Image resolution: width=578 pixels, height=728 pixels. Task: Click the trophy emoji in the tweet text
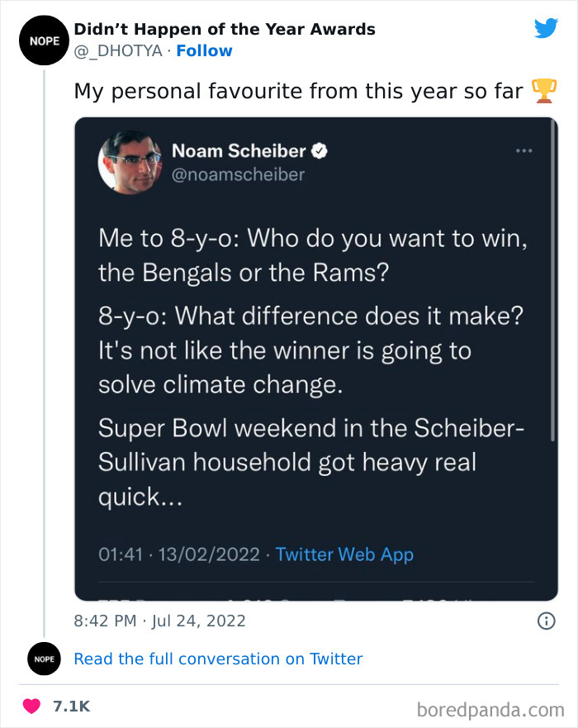(546, 91)
